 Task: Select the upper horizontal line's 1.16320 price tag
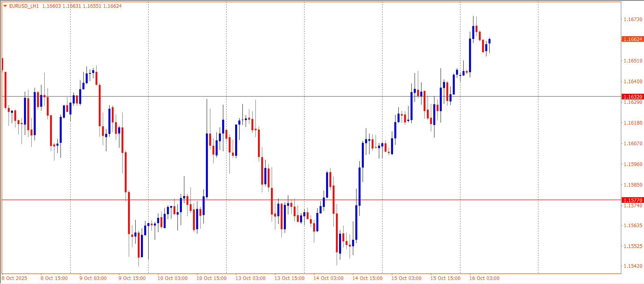tap(633, 97)
